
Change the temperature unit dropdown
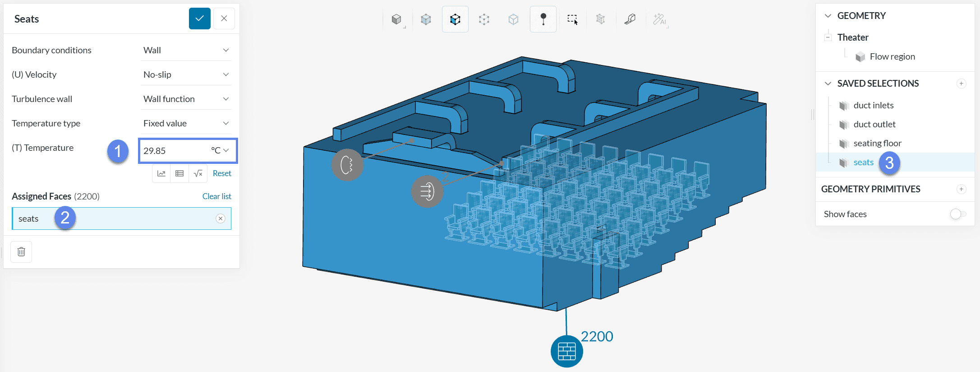pos(221,151)
